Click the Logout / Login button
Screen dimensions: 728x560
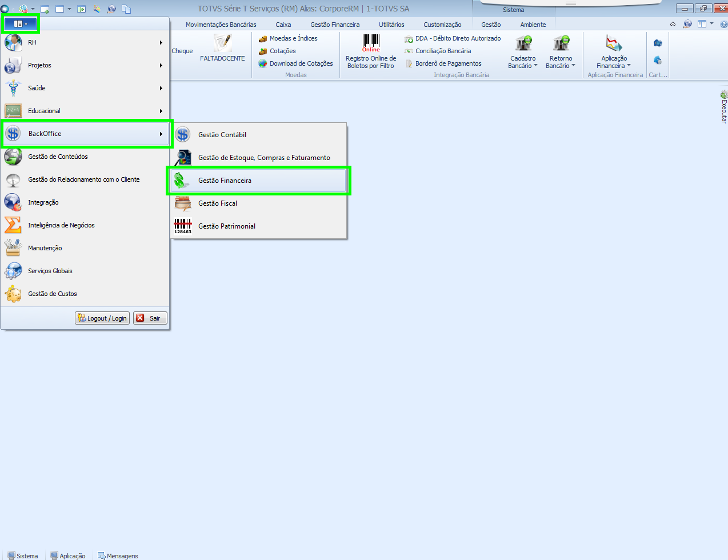click(102, 318)
